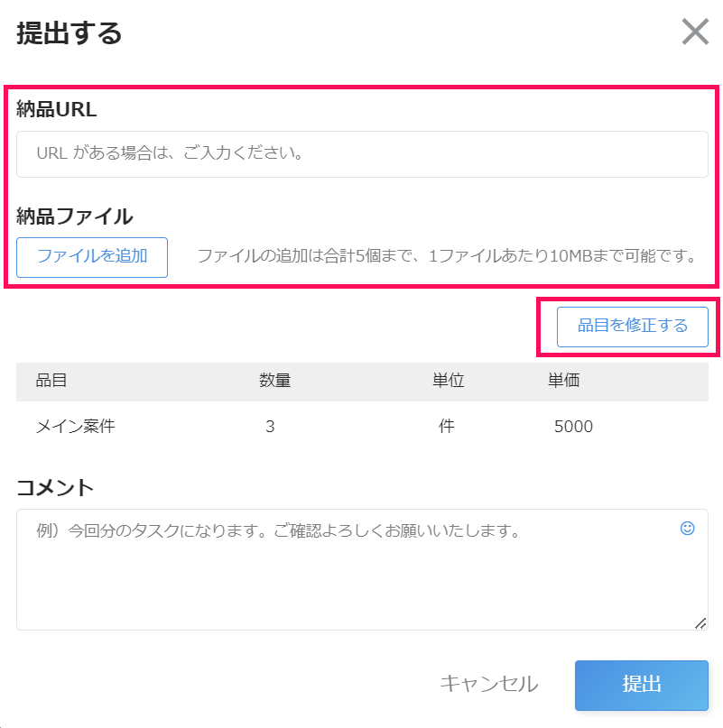This screenshot has width=723, height=728.
Task: Select the 単位 column header
Action: pos(448,381)
